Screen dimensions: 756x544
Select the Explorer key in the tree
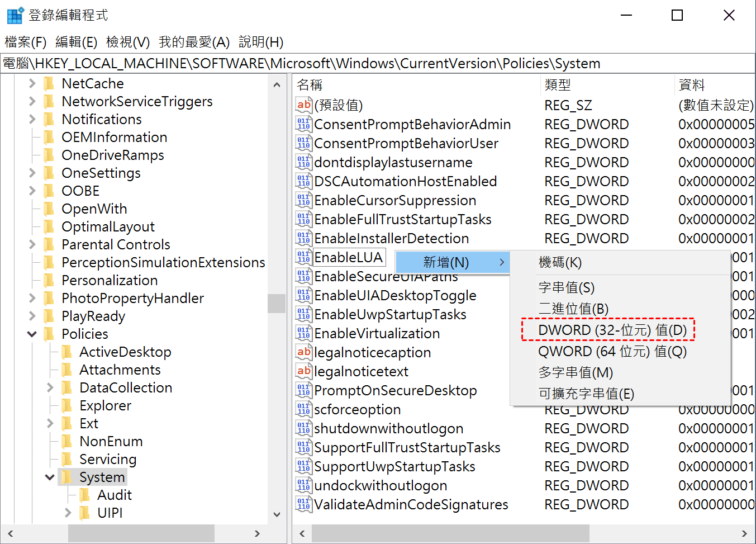(x=106, y=405)
